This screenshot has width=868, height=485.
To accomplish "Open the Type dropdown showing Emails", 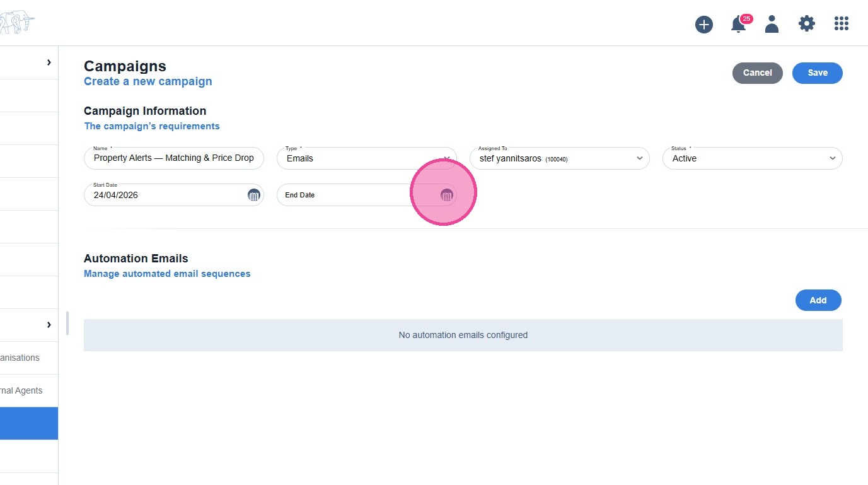I will click(367, 158).
